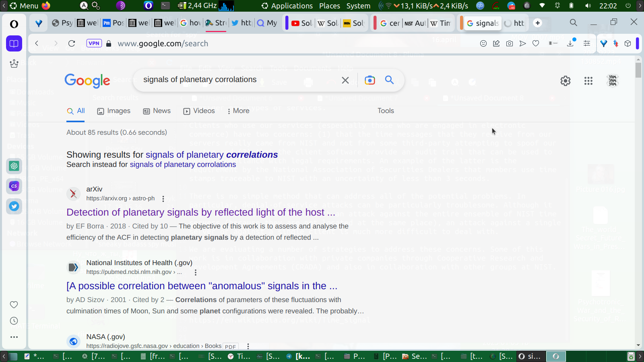Expand the More search filters menu

coord(238,111)
